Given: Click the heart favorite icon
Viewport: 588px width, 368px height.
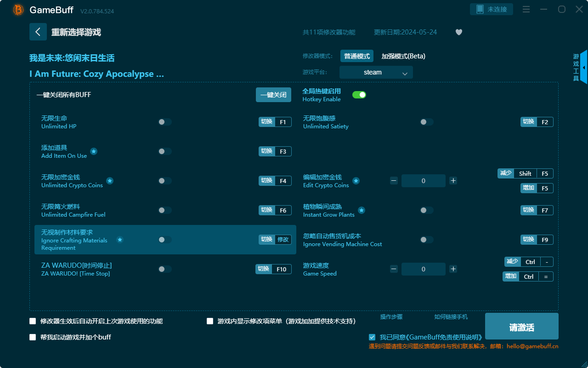Looking at the screenshot, I should tap(459, 32).
